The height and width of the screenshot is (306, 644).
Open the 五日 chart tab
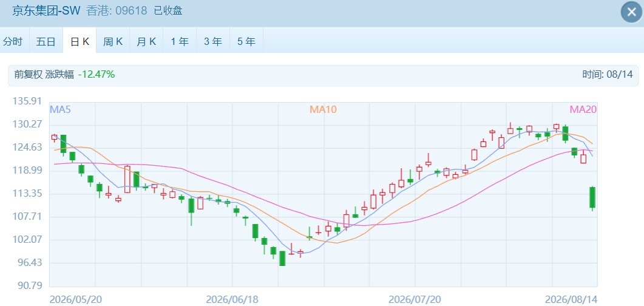46,41
